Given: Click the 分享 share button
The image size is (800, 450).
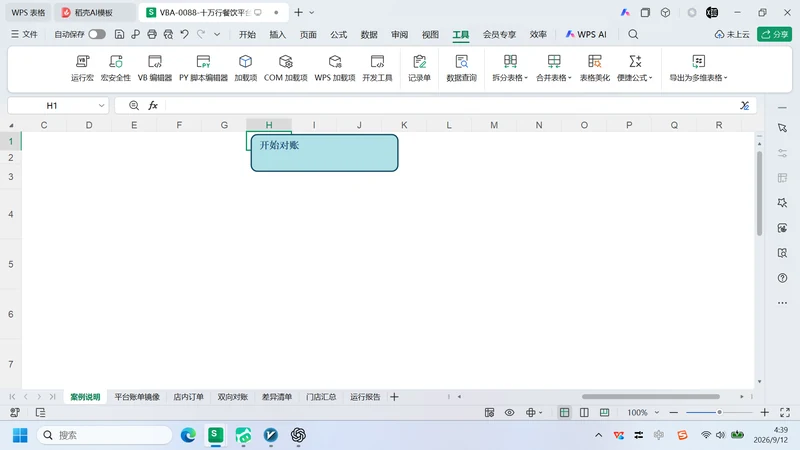Looking at the screenshot, I should (x=774, y=34).
